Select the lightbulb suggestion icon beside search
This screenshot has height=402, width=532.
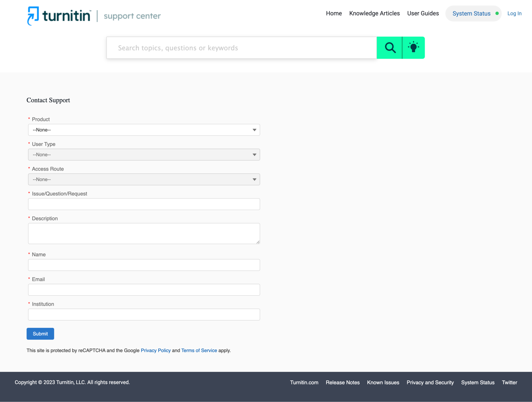coord(413,47)
